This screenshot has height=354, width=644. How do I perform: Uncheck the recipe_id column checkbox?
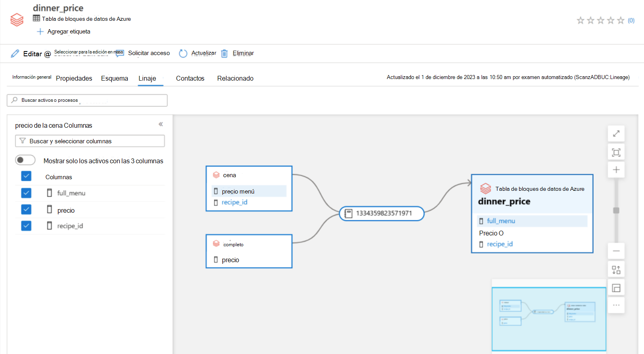pyautogui.click(x=26, y=226)
